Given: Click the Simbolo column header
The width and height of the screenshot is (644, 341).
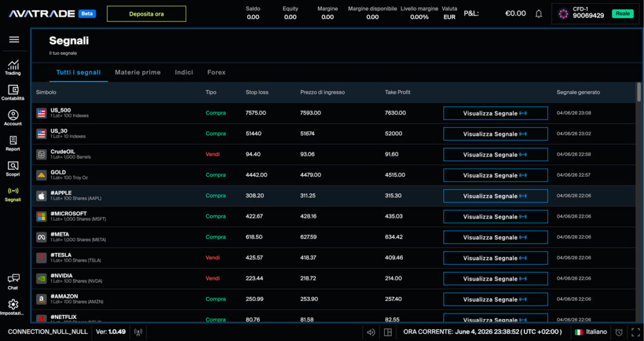Looking at the screenshot, I should tap(46, 92).
